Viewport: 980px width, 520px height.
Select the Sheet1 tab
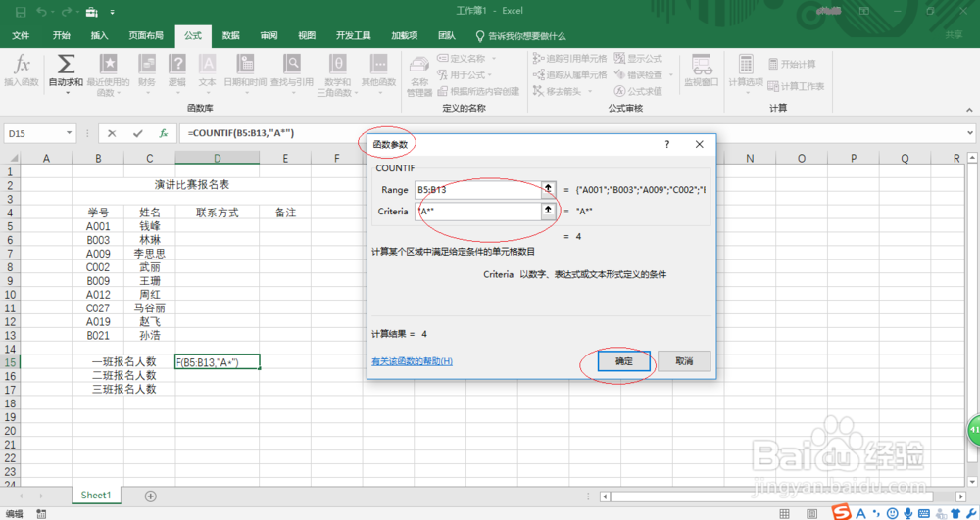coord(96,496)
